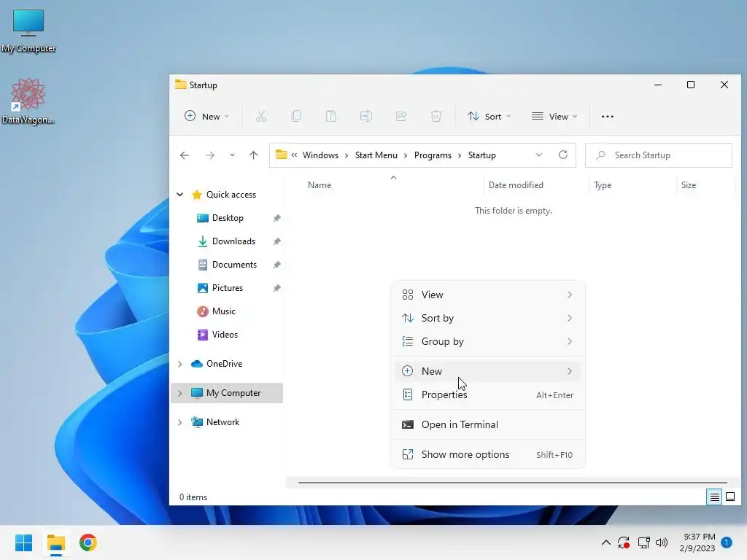The height and width of the screenshot is (560, 747).
Task: Select the DataWagon desktop shortcut
Action: tap(28, 101)
